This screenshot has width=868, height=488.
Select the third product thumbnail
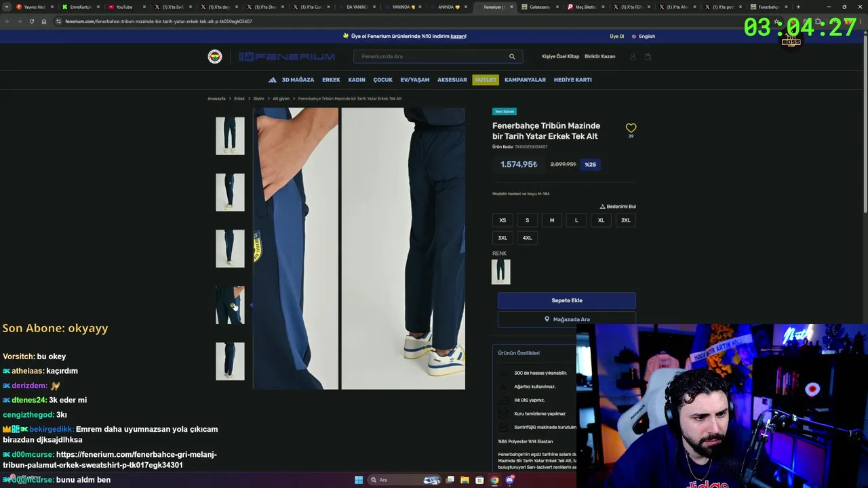[230, 248]
